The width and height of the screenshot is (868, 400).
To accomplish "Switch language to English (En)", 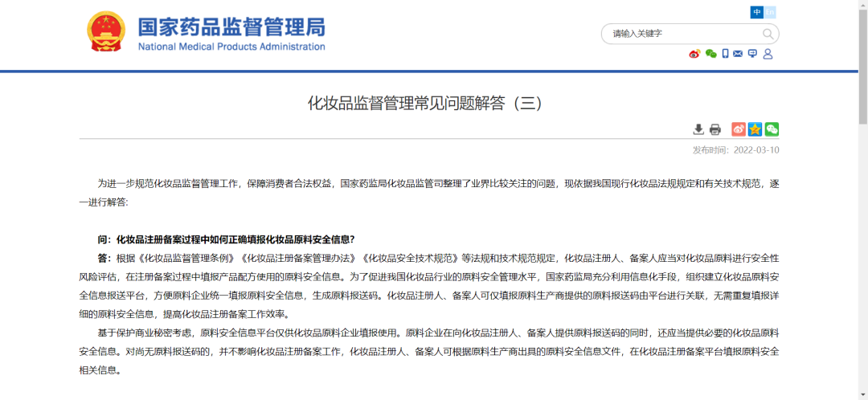I will (770, 12).
